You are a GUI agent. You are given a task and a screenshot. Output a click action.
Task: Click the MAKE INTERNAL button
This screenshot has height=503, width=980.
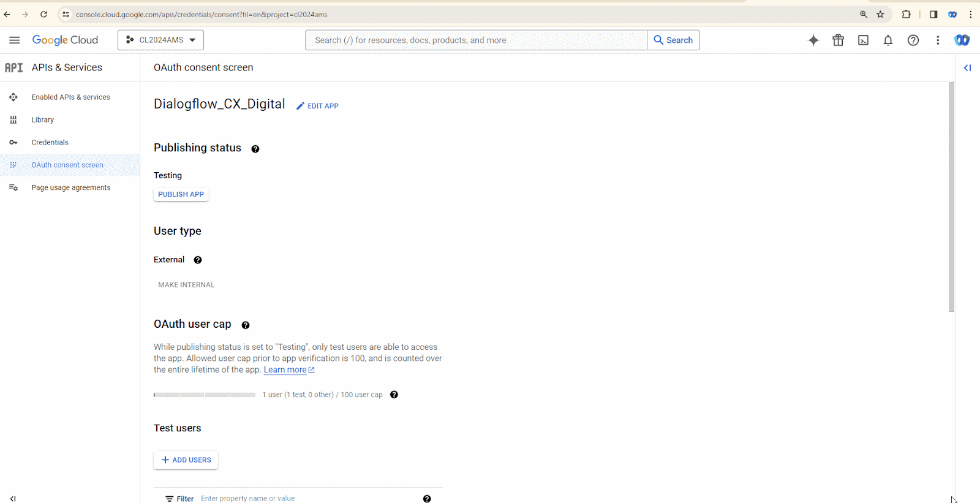click(x=186, y=285)
